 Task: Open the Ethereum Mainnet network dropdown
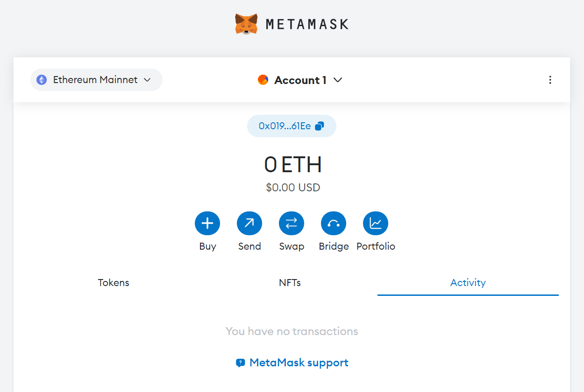[96, 80]
